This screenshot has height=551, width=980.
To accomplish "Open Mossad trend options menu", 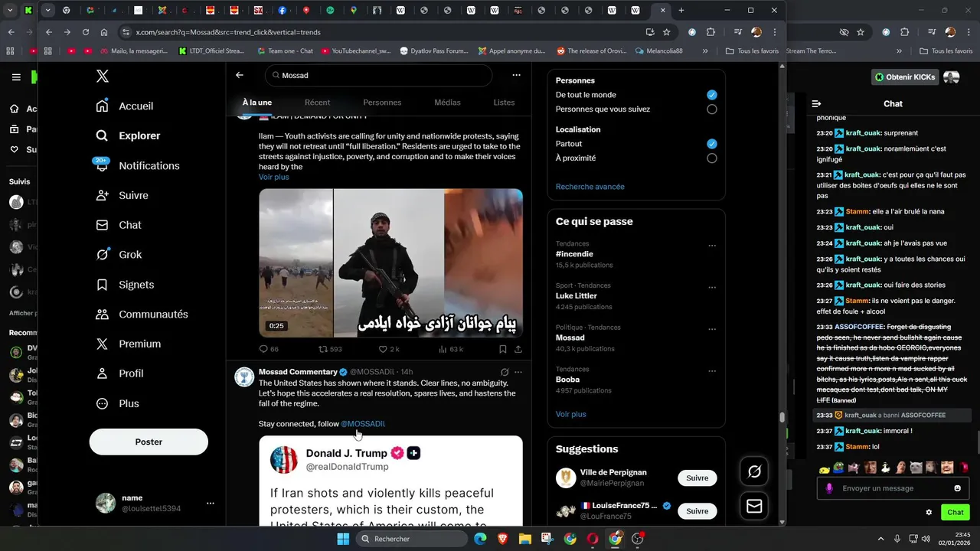I will tap(712, 329).
